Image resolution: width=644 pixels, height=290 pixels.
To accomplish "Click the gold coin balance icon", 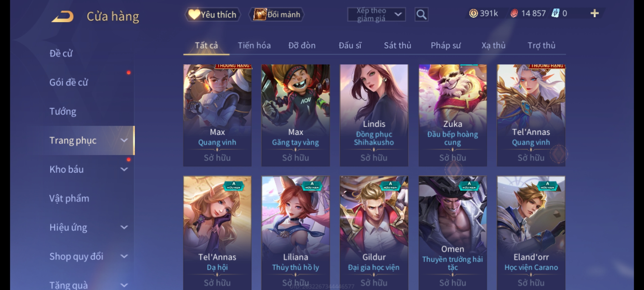I will 473,13.
